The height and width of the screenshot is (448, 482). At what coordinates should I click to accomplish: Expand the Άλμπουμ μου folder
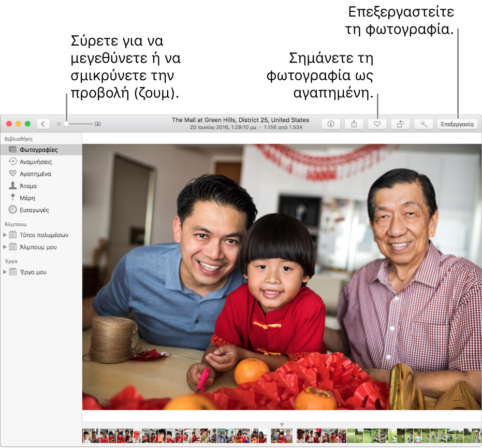tap(5, 247)
